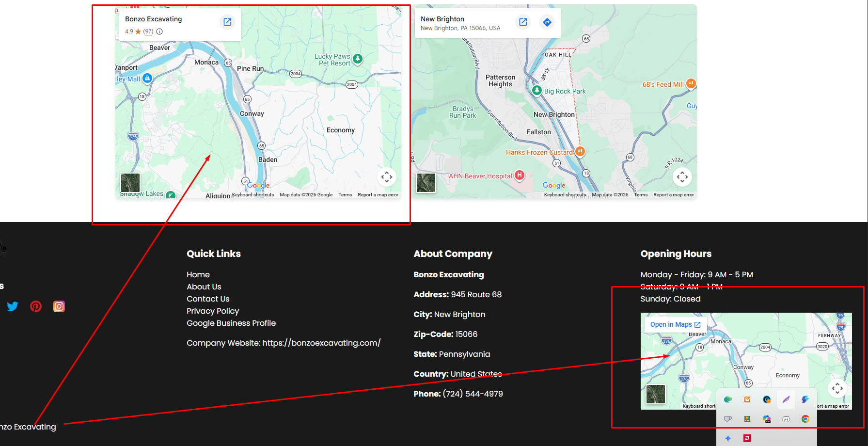868x446 pixels.
Task: Switch the Bonzo Excavating map to satellite view
Action: (130, 183)
